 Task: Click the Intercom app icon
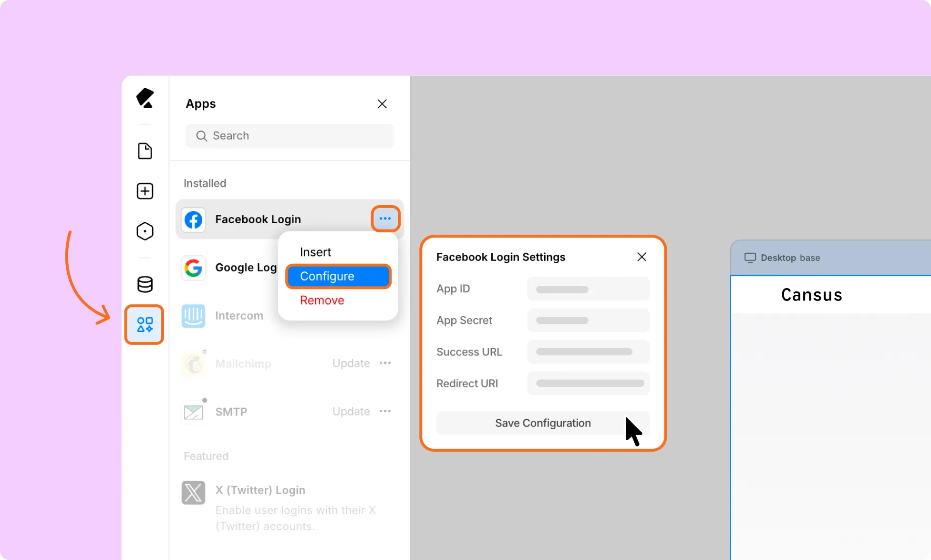194,316
